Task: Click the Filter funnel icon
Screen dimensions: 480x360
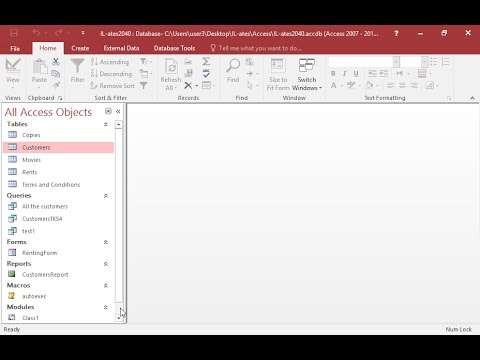Action: click(77, 66)
